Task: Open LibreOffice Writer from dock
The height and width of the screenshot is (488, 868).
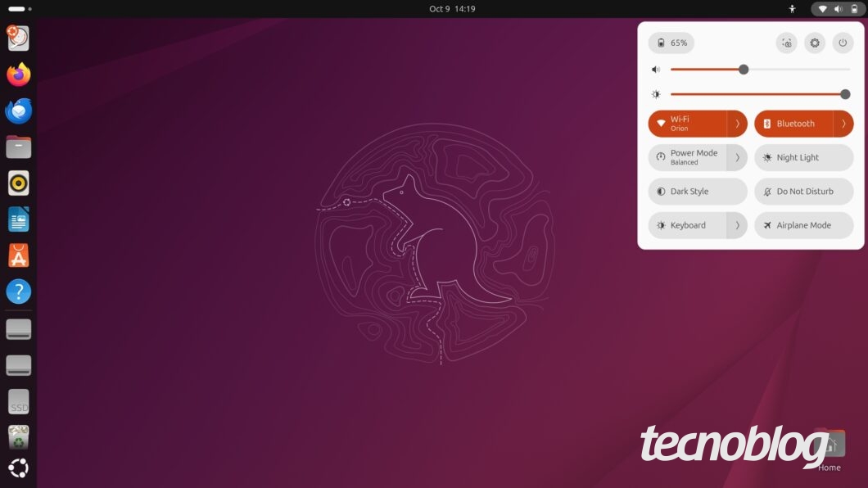Action: (x=18, y=219)
